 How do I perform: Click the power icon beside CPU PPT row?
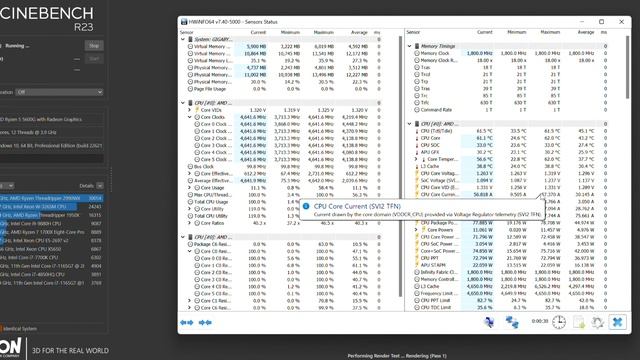[x=417, y=258]
